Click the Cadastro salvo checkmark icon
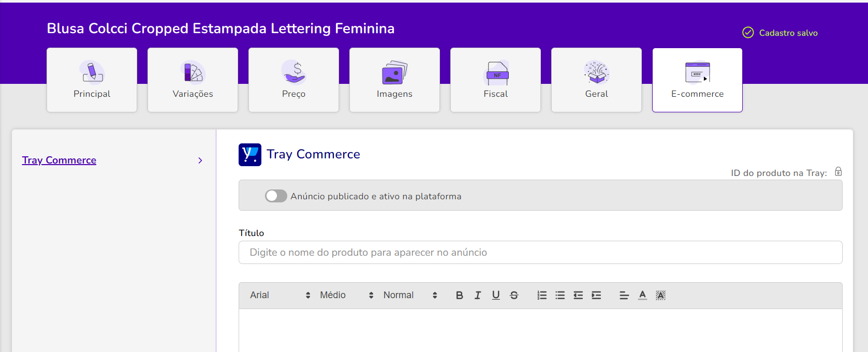This screenshot has width=868, height=352. (x=748, y=33)
